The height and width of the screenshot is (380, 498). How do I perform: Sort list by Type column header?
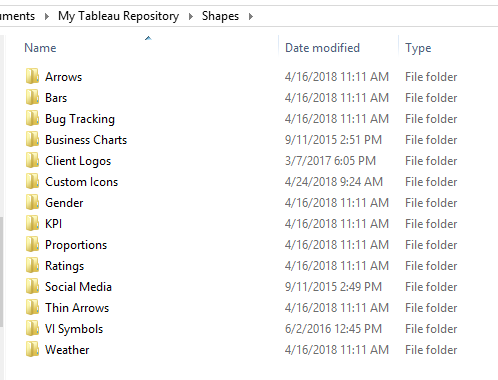[x=418, y=48]
